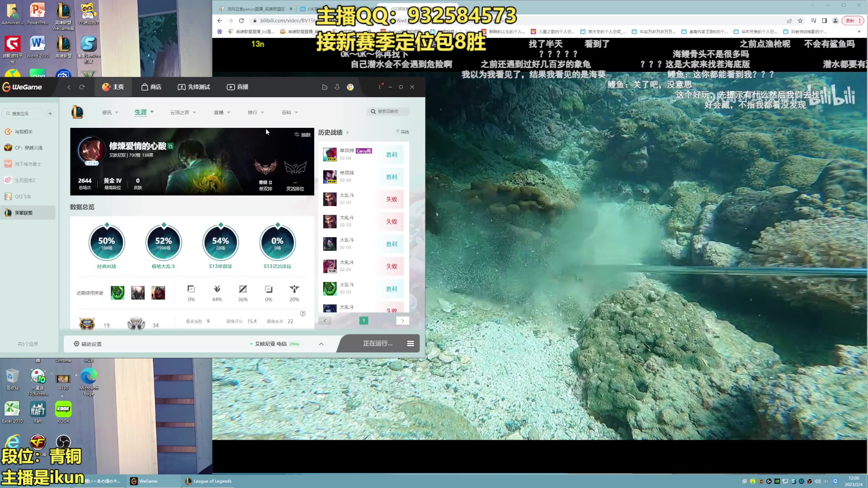Viewport: 868px width, 488px height.
Task: Click the red Zed champion icon
Action: 158,293
